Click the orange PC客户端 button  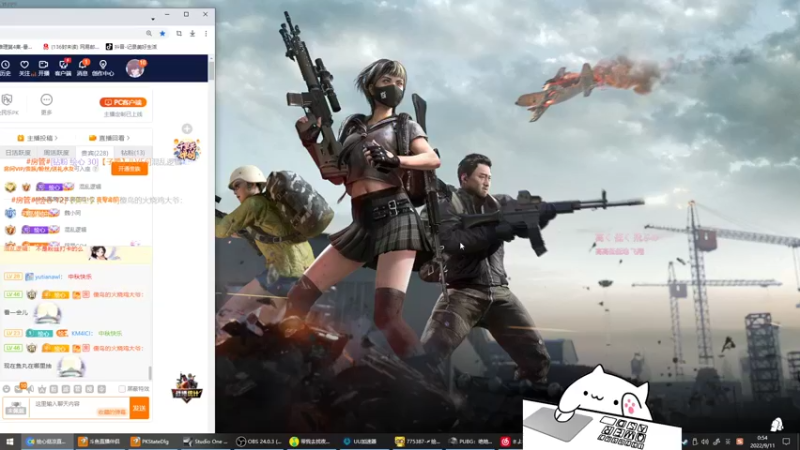tap(123, 103)
